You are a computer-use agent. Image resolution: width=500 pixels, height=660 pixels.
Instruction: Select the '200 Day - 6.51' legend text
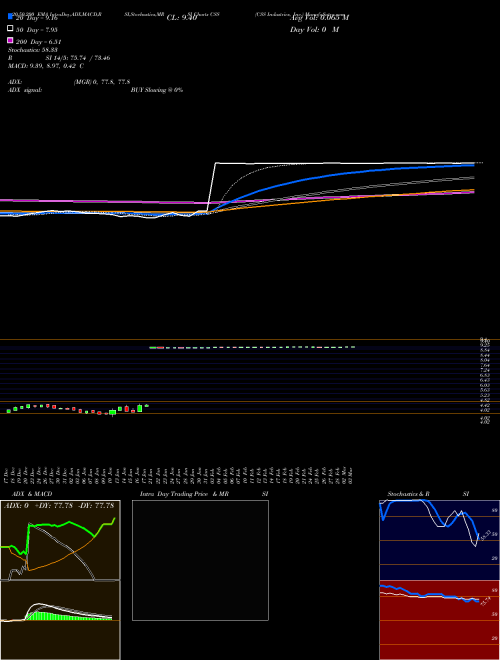click(x=39, y=41)
